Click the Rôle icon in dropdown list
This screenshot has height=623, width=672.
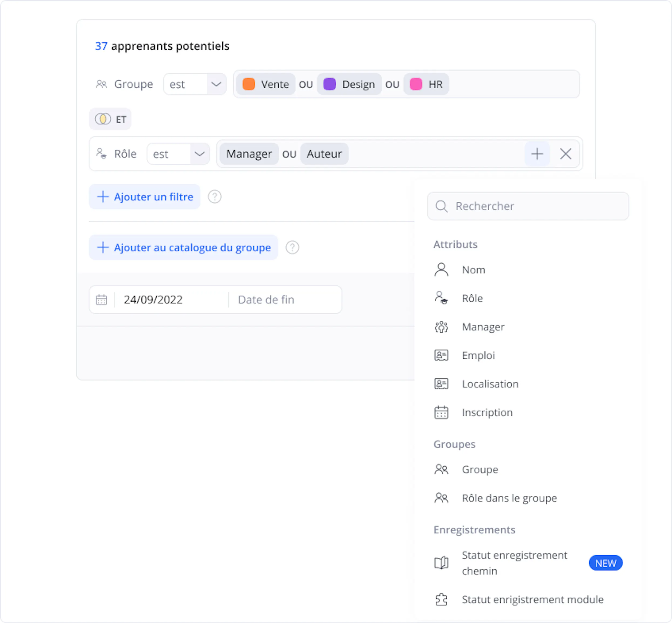441,298
